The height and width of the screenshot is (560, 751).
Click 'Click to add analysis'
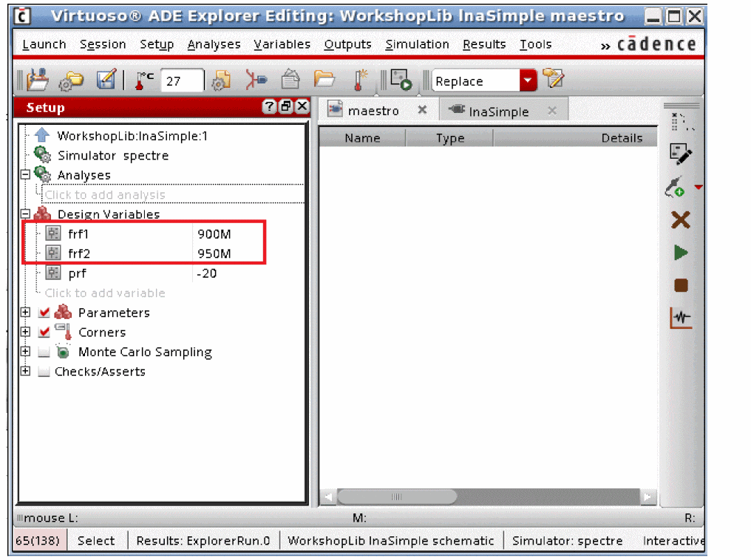coord(105,195)
